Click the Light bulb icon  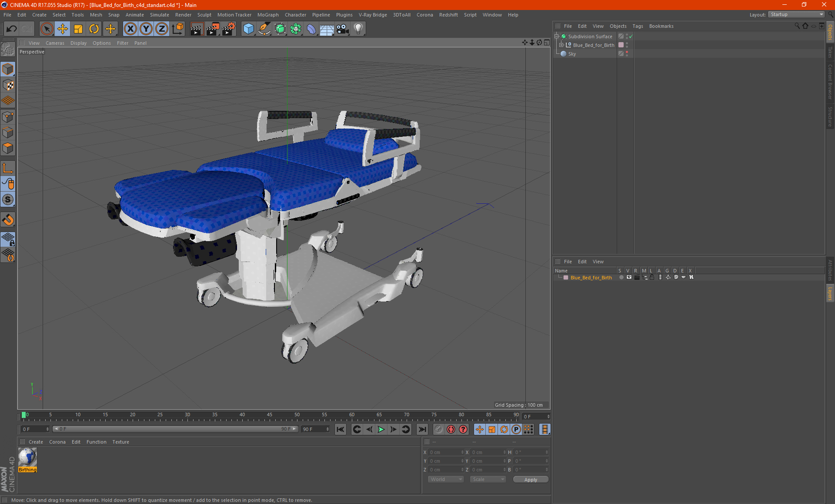point(358,29)
